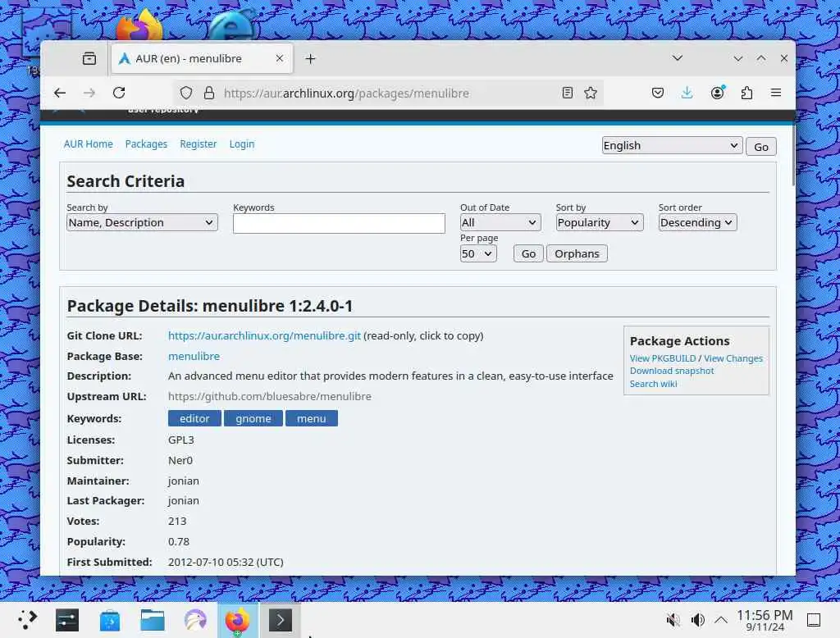Open the Packages navigation link
The width and height of the screenshot is (840, 638).
coord(146,144)
